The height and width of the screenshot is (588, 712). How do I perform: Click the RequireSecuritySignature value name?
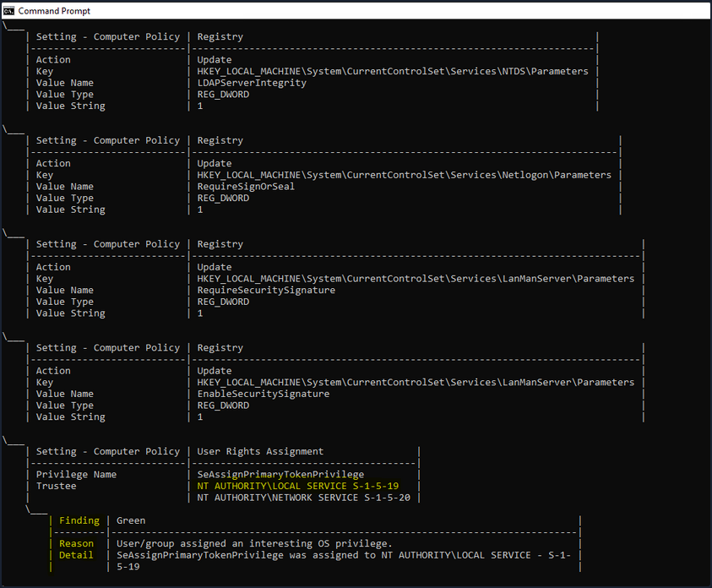pyautogui.click(x=265, y=291)
